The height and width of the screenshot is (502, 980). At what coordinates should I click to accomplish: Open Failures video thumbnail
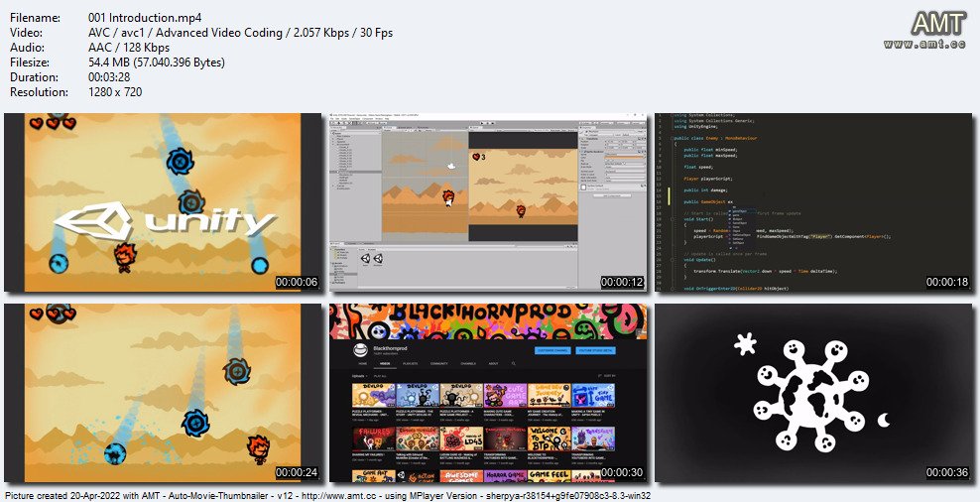click(374, 439)
